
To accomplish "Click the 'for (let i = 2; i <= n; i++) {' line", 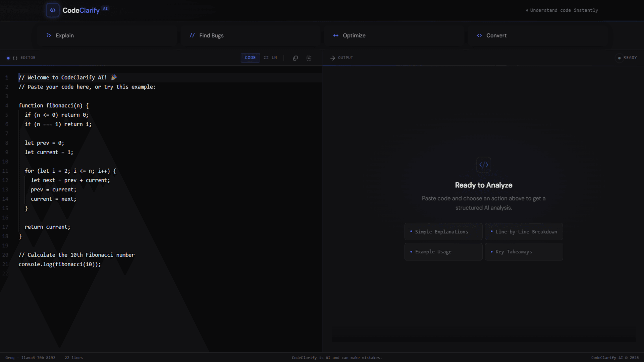I will (70, 171).
